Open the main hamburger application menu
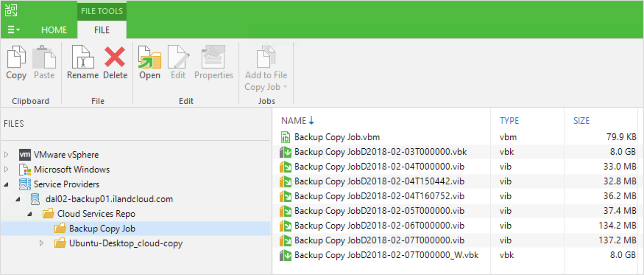Image resolution: width=644 pixels, height=275 pixels. tap(13, 30)
